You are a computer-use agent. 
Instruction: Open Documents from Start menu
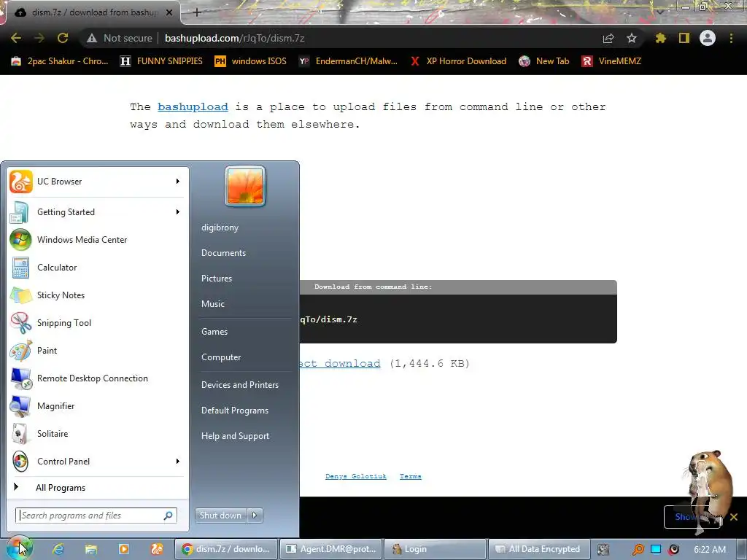tap(223, 253)
